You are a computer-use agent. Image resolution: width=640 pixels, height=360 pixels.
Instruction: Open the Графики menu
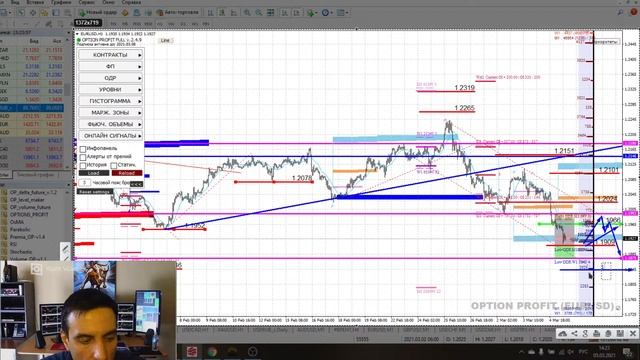point(61,2)
